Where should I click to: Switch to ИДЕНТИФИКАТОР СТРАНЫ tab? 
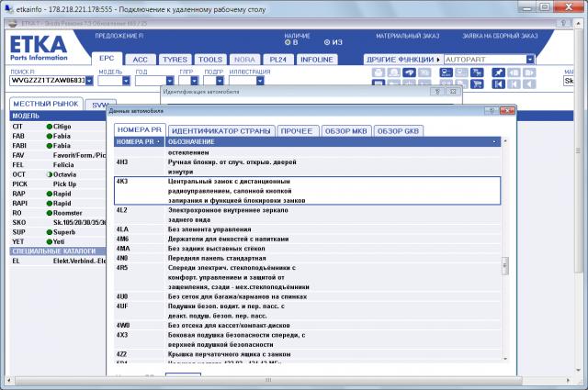point(221,131)
